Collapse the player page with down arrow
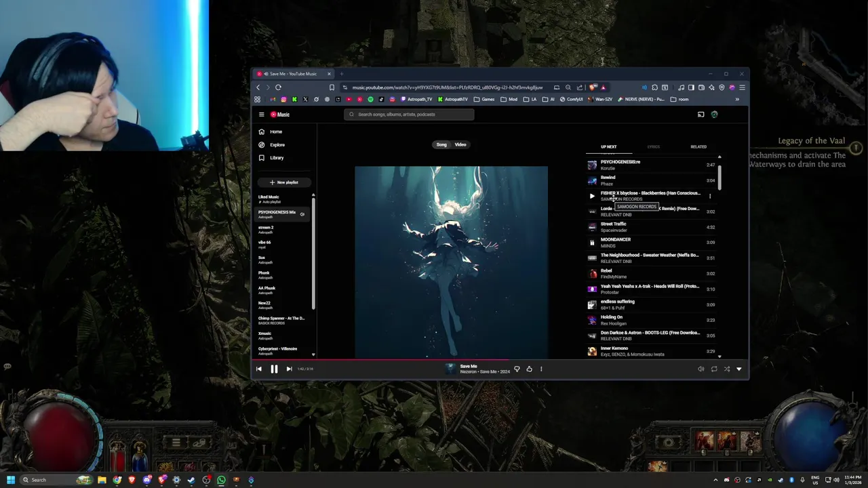Screen dimensions: 868x488 click(x=739, y=369)
